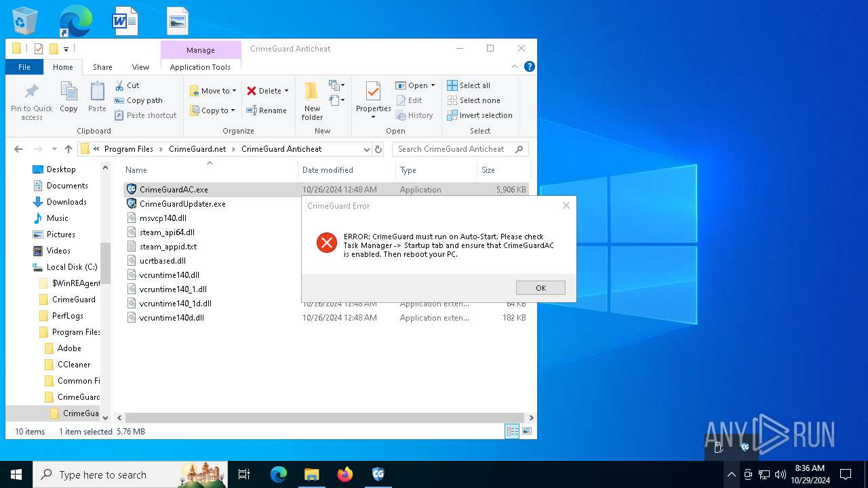Switch to Large icons view

click(526, 431)
